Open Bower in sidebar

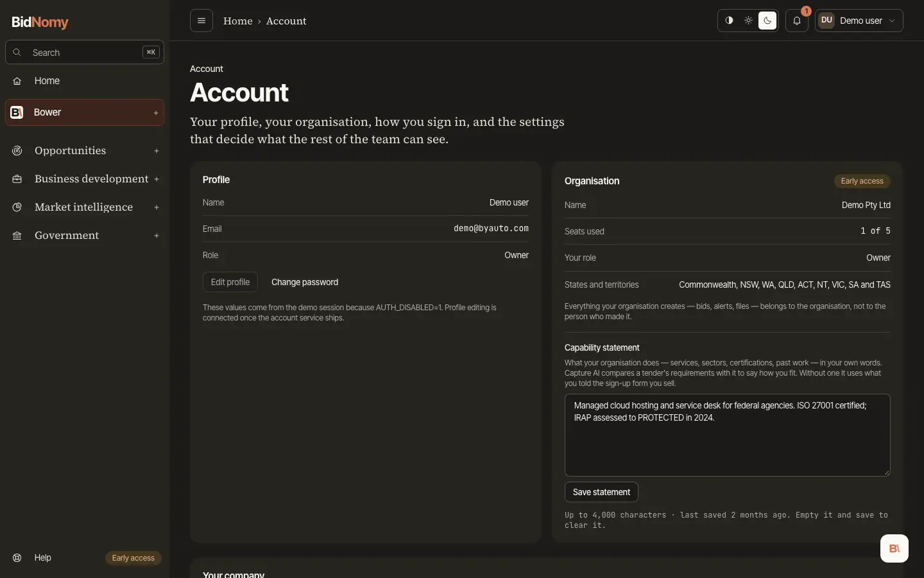85,112
